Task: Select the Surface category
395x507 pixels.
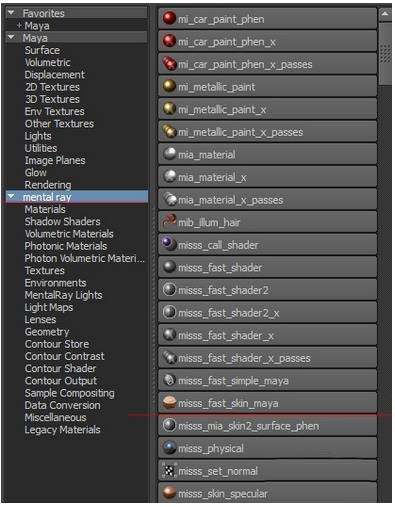Action: click(42, 50)
